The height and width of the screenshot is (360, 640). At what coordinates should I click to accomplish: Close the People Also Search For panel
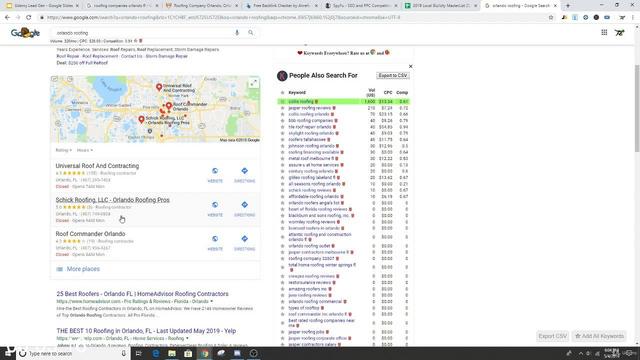(x=411, y=66)
